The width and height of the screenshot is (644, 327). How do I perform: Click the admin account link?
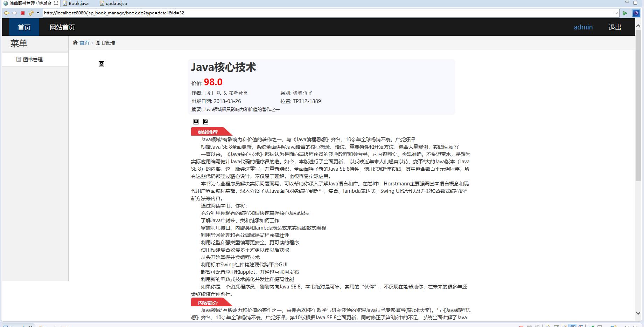pos(583,27)
